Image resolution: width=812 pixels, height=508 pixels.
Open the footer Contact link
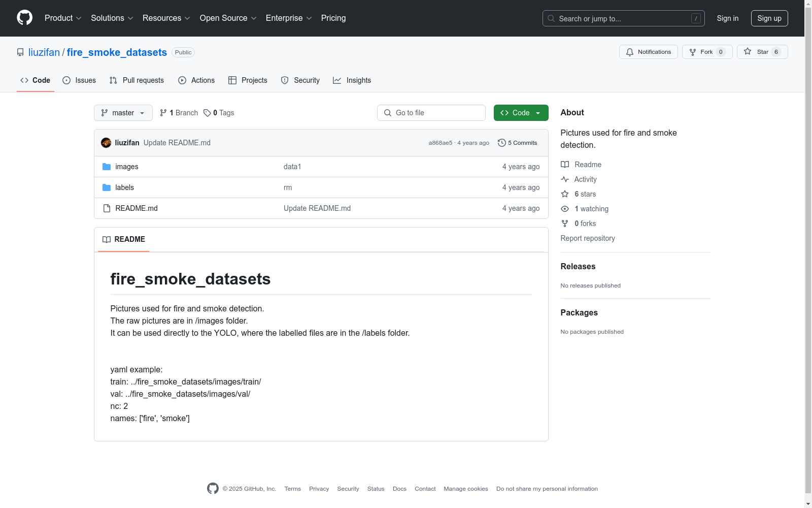pos(425,489)
